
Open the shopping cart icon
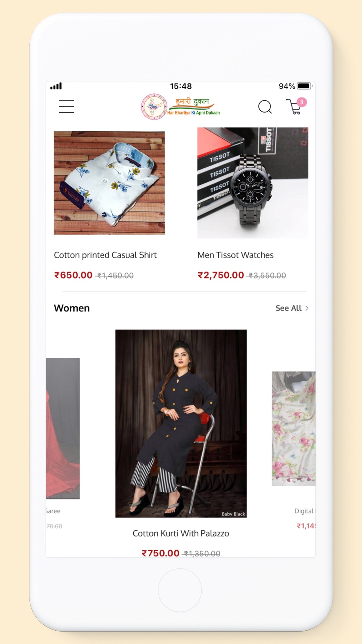(294, 107)
